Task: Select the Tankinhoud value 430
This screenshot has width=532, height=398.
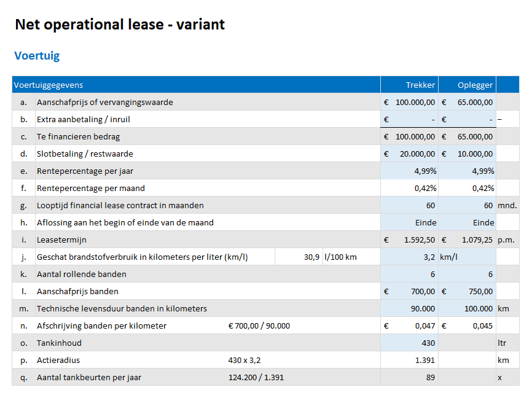Action: click(x=409, y=343)
